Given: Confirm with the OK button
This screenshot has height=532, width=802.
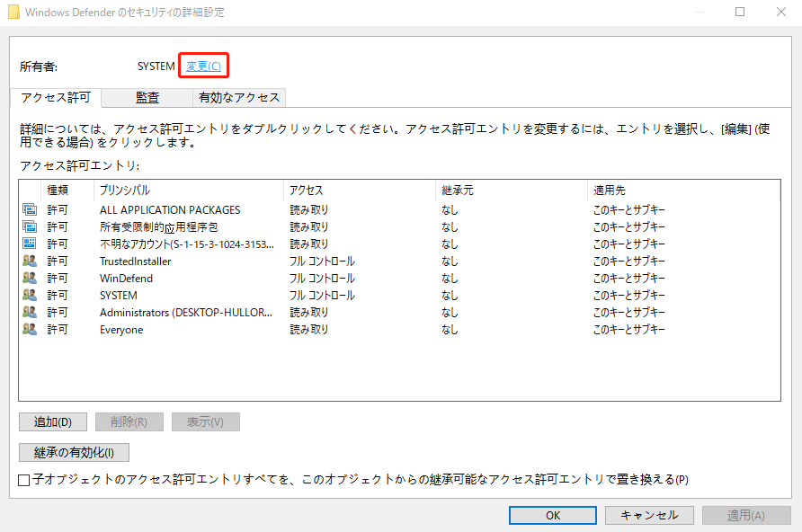Looking at the screenshot, I should pos(553,515).
